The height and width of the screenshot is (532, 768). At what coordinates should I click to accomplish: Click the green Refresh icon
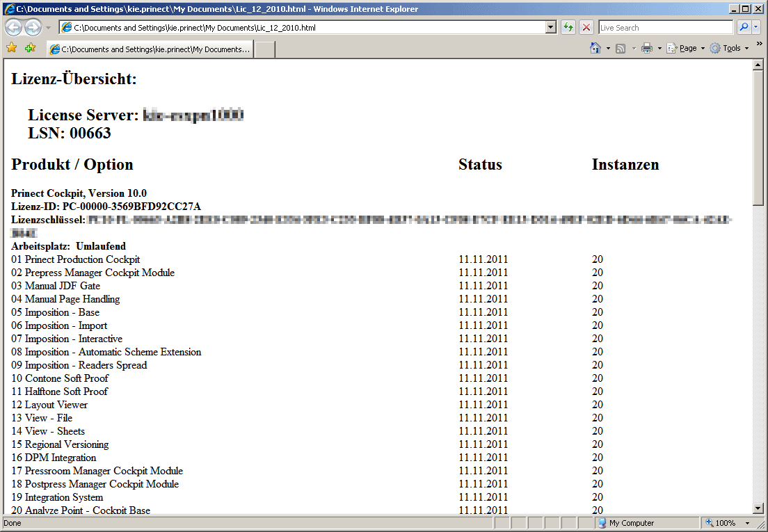click(x=568, y=27)
